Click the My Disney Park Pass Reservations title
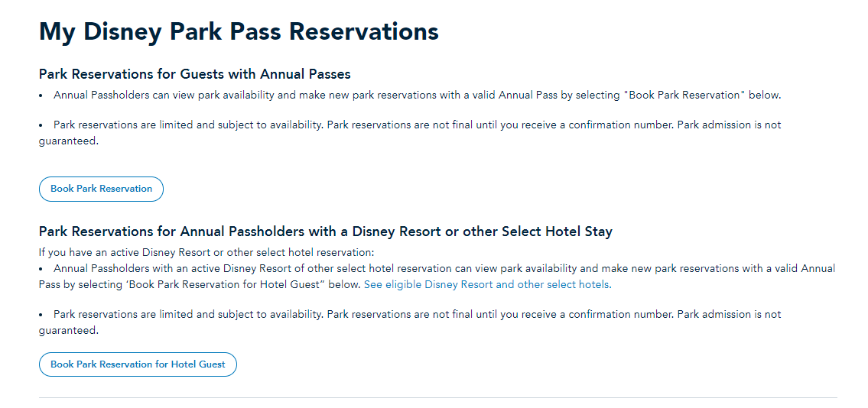This screenshot has width=868, height=408. click(239, 32)
